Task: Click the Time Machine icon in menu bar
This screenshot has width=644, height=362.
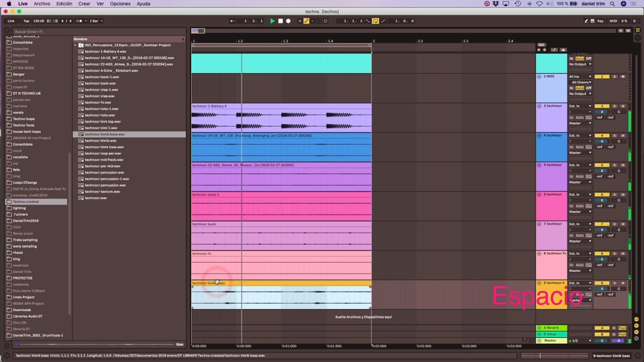Action: 517,4
